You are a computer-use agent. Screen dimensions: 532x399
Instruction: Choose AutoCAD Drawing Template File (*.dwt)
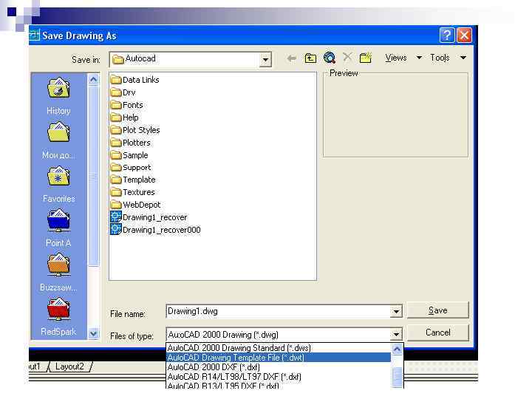[x=279, y=358]
